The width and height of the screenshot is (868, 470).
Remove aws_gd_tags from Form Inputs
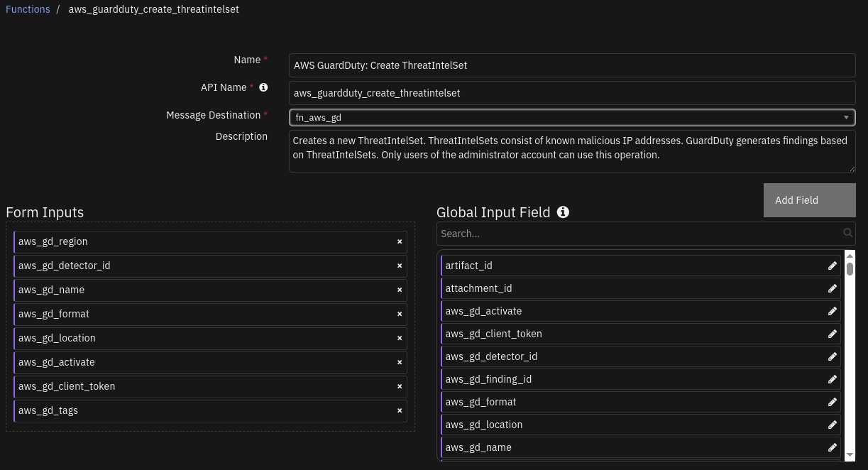(x=400, y=410)
